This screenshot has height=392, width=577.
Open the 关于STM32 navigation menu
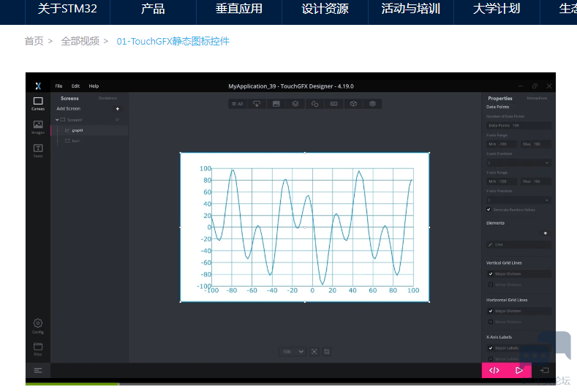tap(67, 9)
